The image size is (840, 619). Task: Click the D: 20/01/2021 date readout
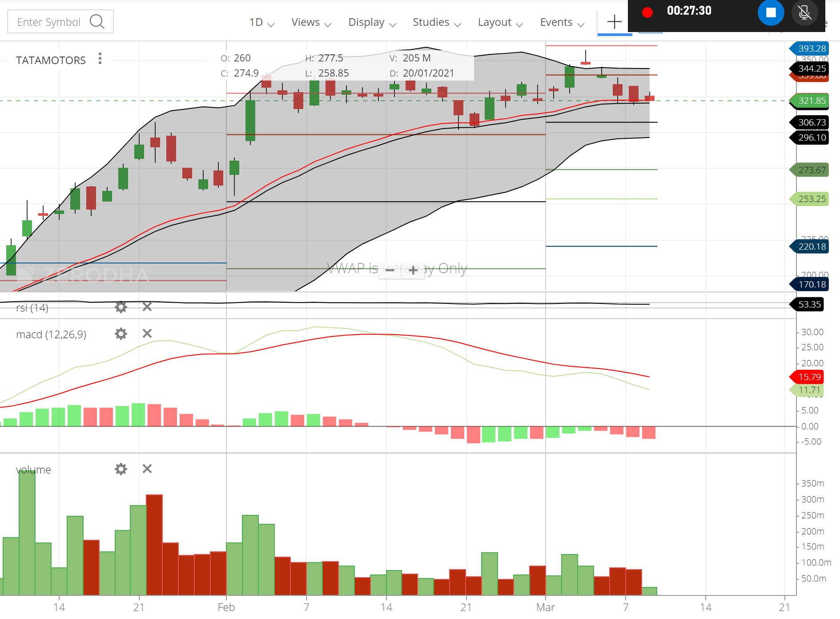[422, 73]
